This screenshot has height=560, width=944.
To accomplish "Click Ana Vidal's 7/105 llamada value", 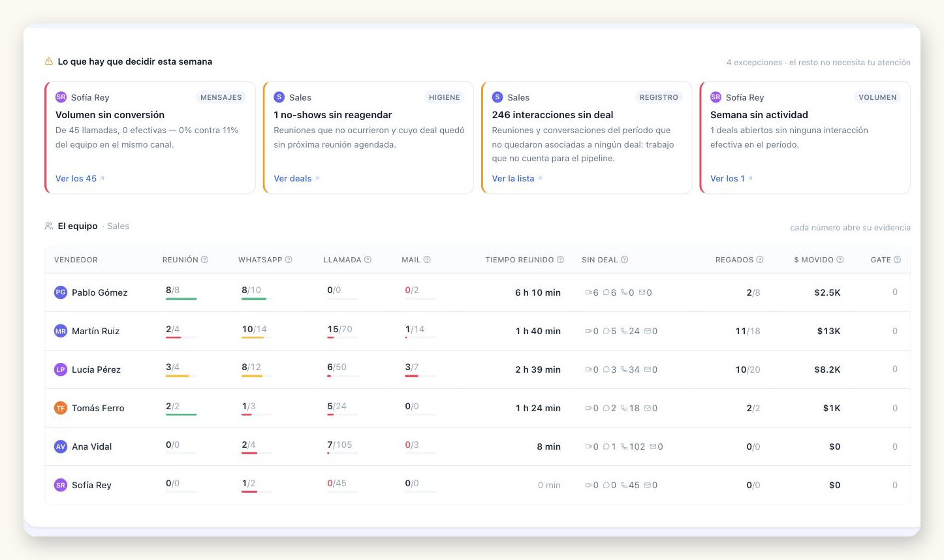I will click(339, 444).
